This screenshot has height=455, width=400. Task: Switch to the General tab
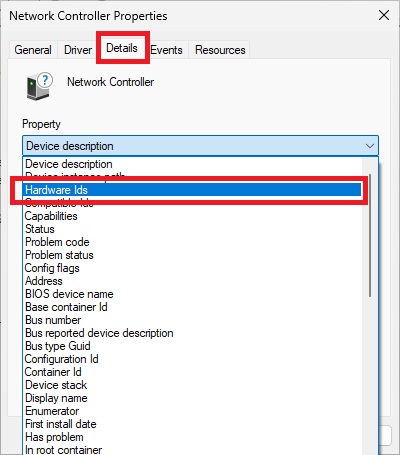point(33,50)
